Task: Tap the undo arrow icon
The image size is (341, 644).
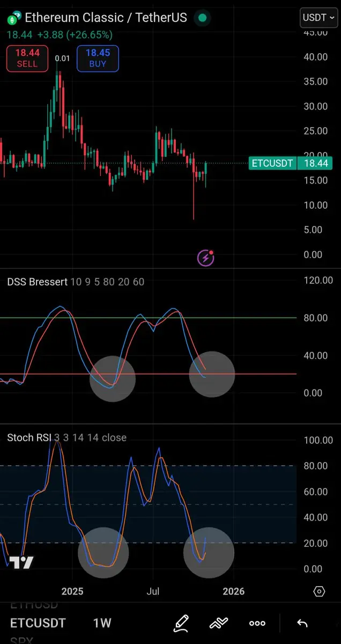Action: point(302,623)
